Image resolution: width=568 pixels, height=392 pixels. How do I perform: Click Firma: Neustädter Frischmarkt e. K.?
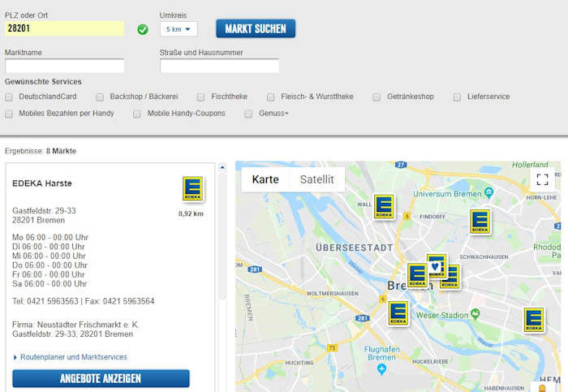coord(75,325)
